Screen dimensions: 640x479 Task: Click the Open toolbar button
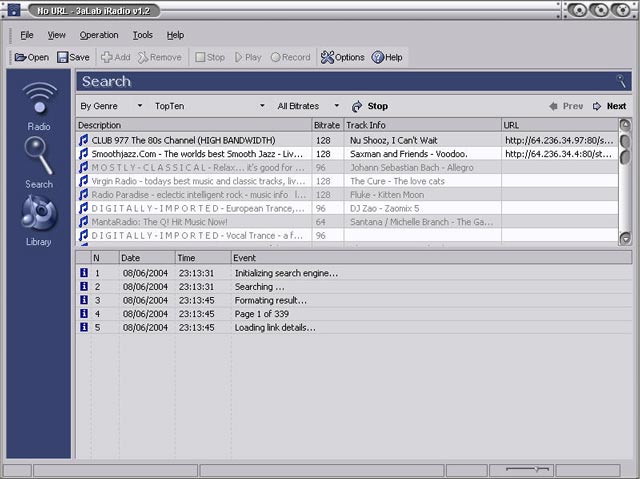point(32,58)
